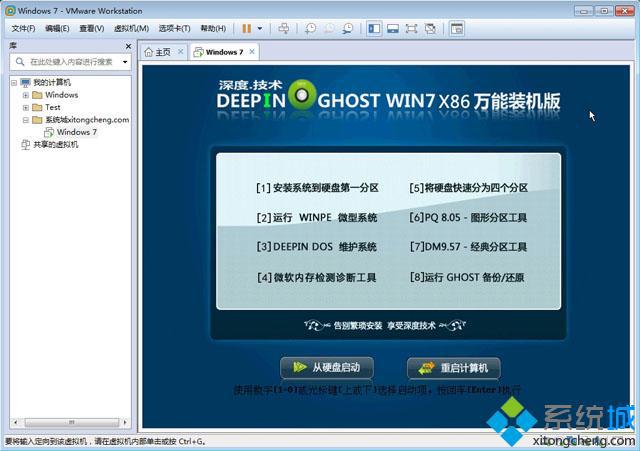The height and width of the screenshot is (451, 640).
Task: Open the power options dropdown arrow beside pause
Action: point(260,29)
